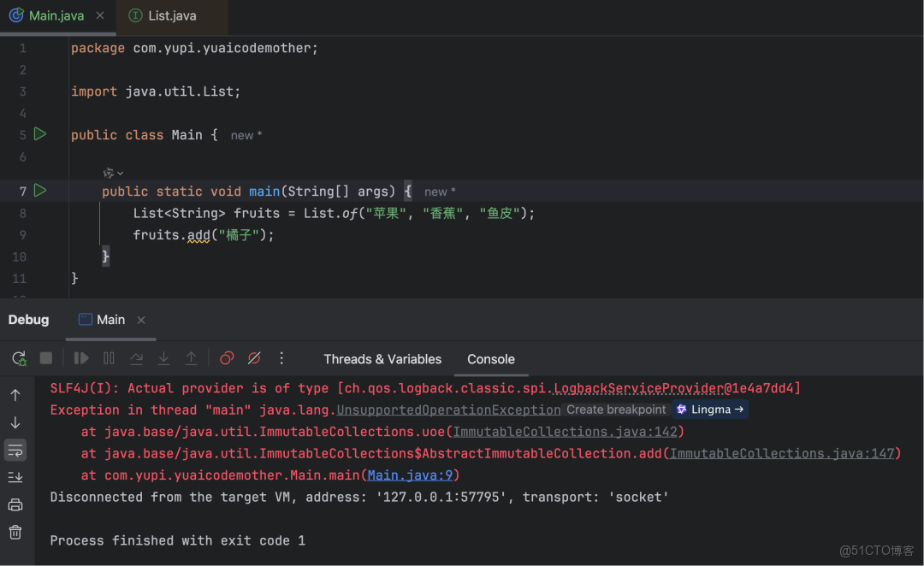924x566 pixels.
Task: Toggle soft-wrap in the console
Action: pos(15,450)
